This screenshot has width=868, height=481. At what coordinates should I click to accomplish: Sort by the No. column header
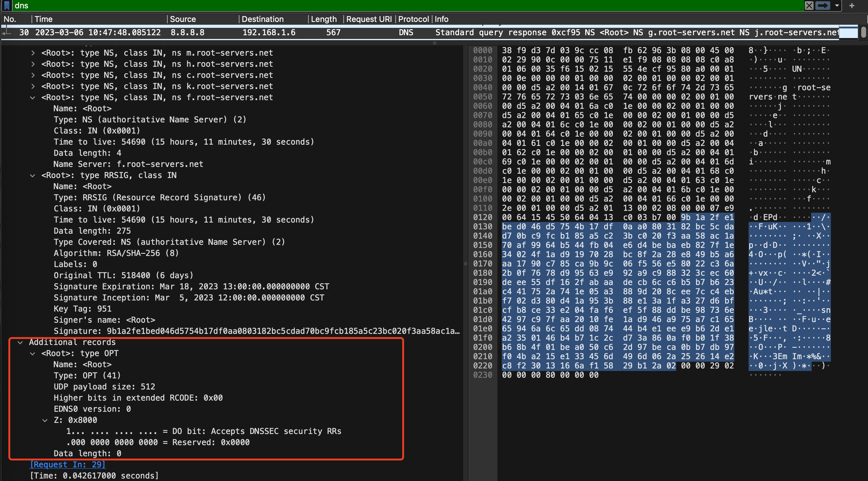(x=10, y=19)
